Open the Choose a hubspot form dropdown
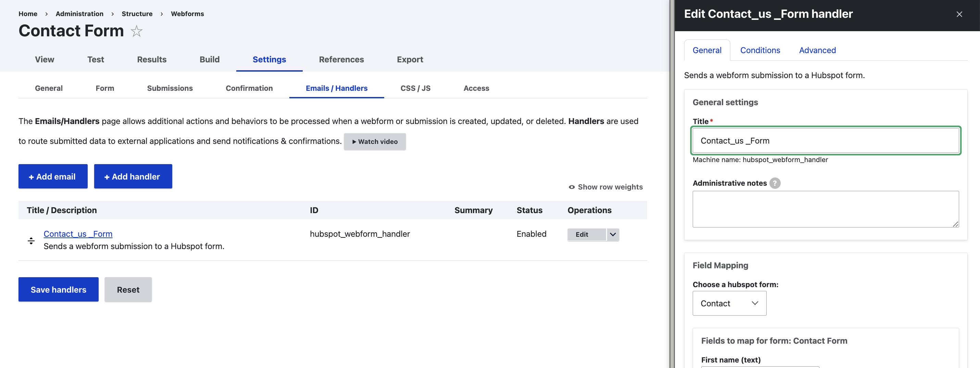 [729, 303]
